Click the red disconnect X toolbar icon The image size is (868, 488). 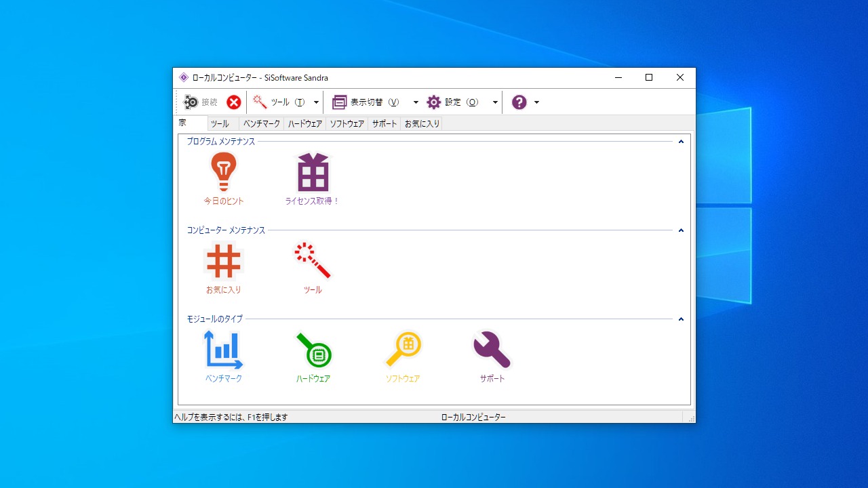234,102
